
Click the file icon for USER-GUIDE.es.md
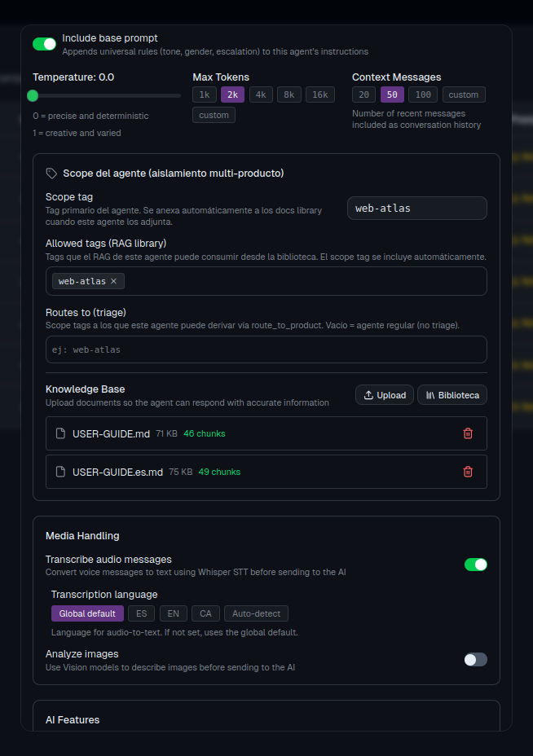[60, 472]
